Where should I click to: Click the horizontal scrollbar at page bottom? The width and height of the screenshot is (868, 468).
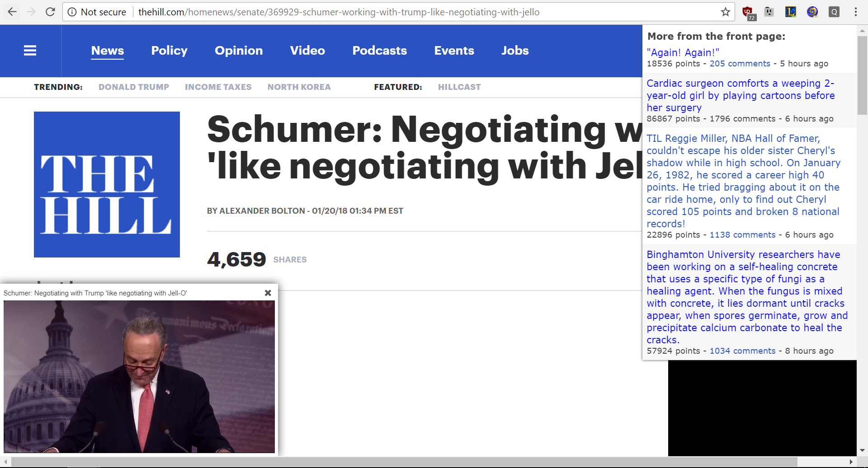[x=404, y=462]
